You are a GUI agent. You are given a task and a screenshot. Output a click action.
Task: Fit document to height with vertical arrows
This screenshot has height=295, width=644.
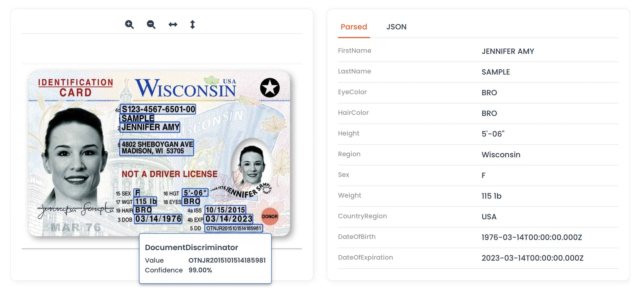(x=193, y=24)
